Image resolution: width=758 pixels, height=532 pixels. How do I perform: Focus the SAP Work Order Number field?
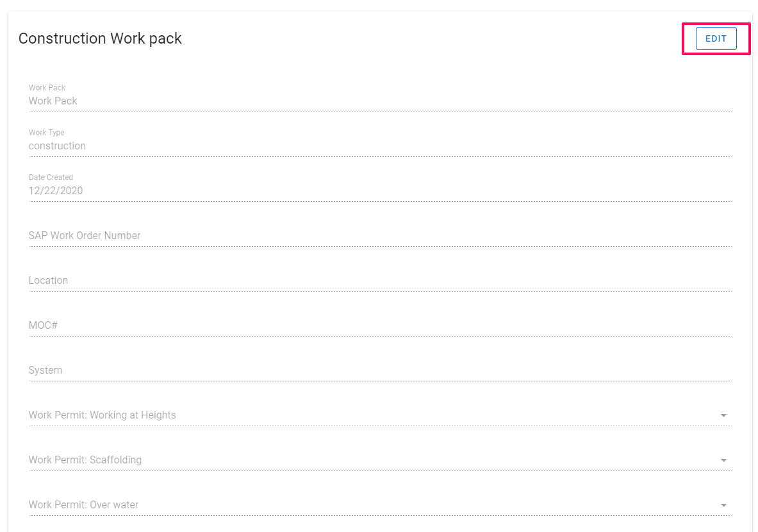[378, 236]
